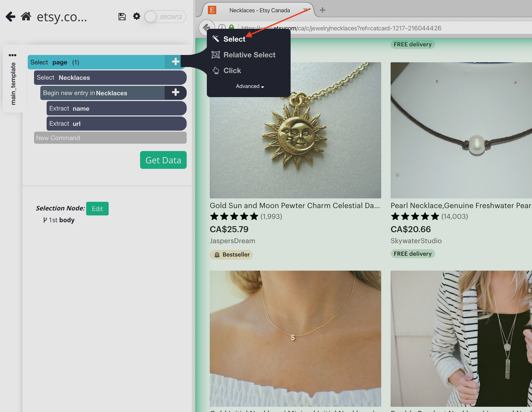Open 'Pearl Necklace, Genuine Freshwater' title
Image resolution: width=532 pixels, height=412 pixels.
461,205
